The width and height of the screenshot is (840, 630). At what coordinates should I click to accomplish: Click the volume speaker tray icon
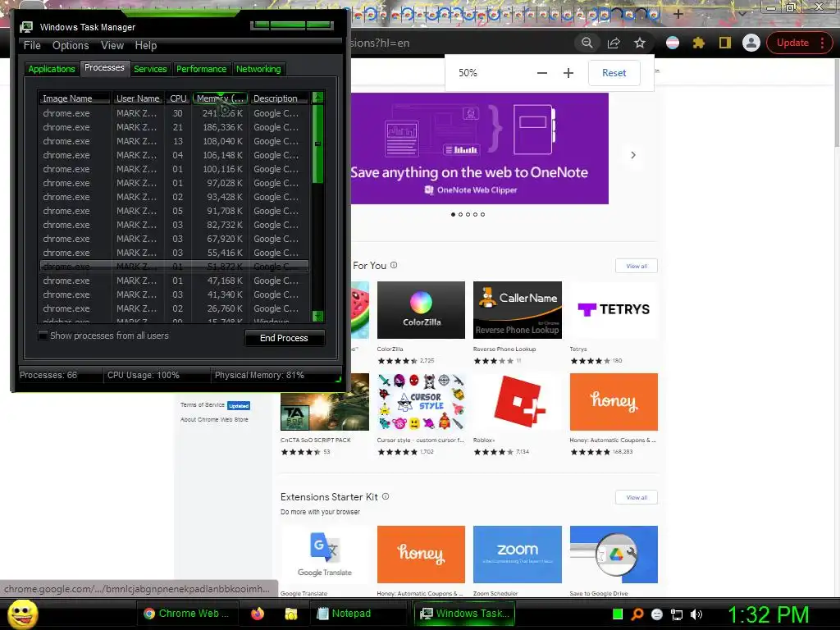pos(696,614)
